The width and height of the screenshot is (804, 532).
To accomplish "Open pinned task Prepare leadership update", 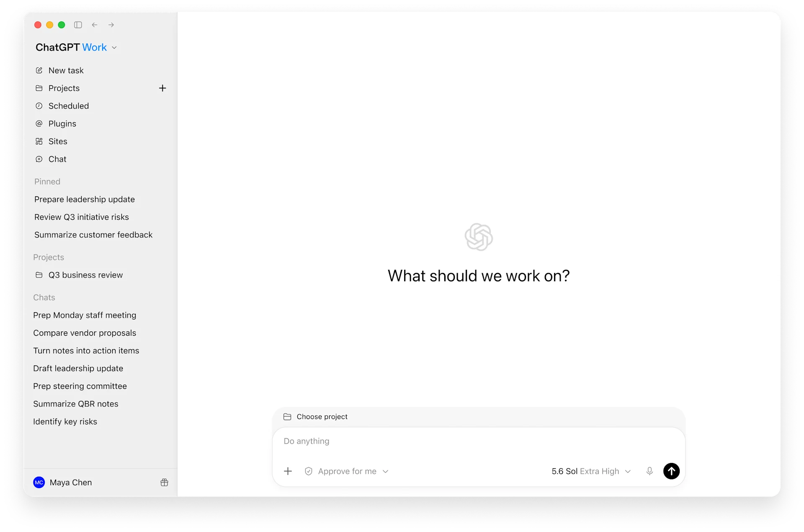I will click(x=85, y=199).
